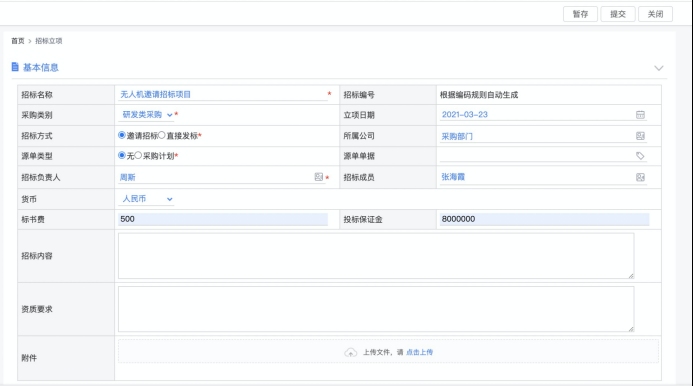The width and height of the screenshot is (693, 386).
Task: Select the 邀请招标 radio option
Action: tap(122, 135)
